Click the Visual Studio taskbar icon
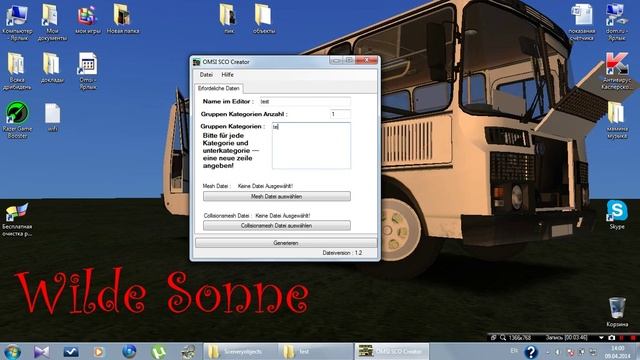 click(x=41, y=351)
